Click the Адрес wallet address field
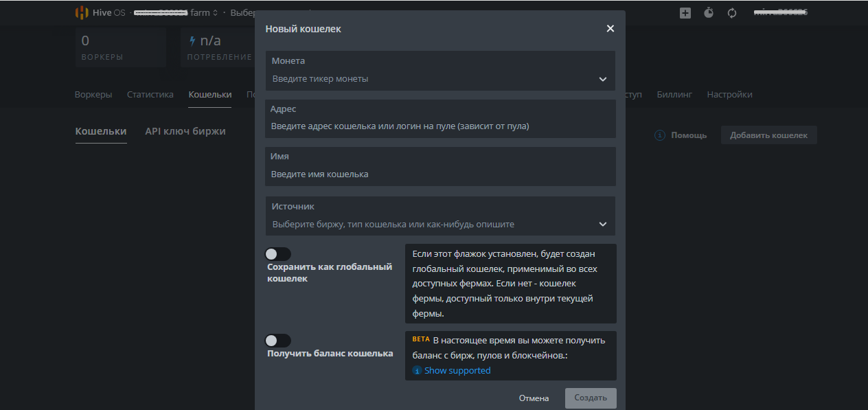Screen dimensions: 868x410 click(x=440, y=126)
